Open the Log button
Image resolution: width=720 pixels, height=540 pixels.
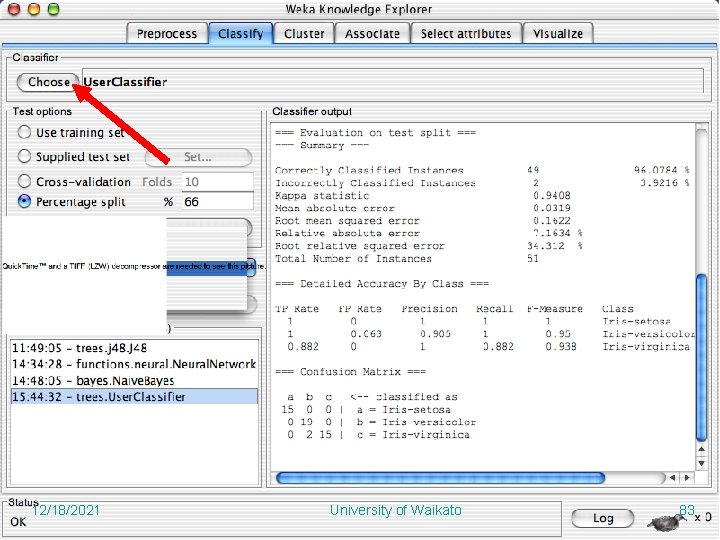(603, 518)
